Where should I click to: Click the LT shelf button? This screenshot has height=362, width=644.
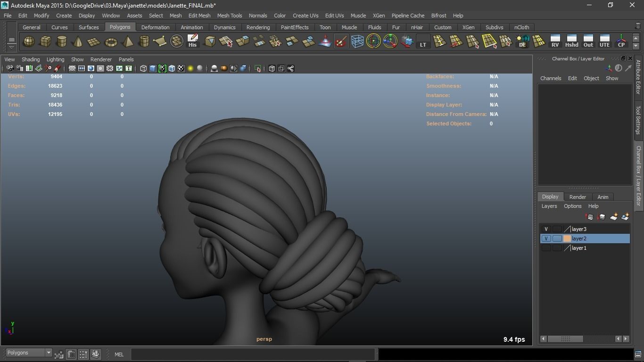point(423,41)
